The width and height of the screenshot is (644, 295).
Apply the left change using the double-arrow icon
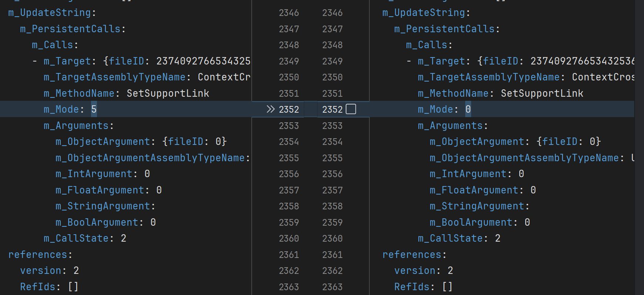pyautogui.click(x=271, y=109)
